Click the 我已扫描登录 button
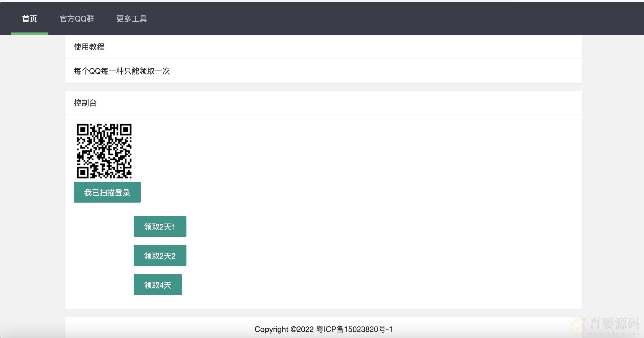Screen dimensions: 644x338 pyautogui.click(x=107, y=192)
